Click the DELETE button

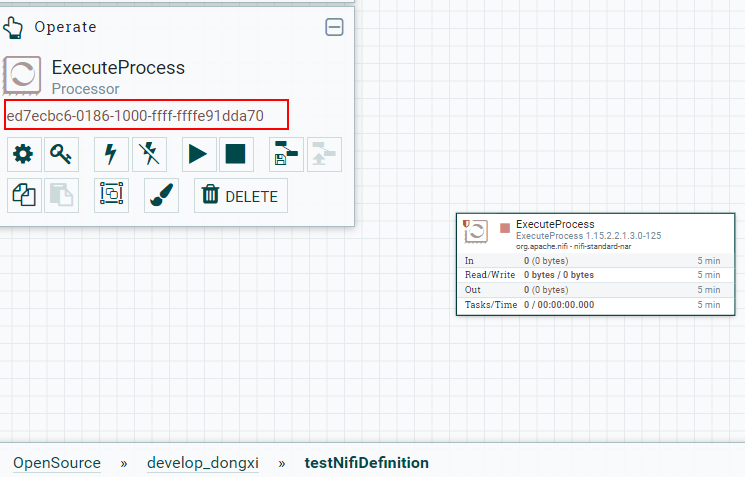click(241, 195)
